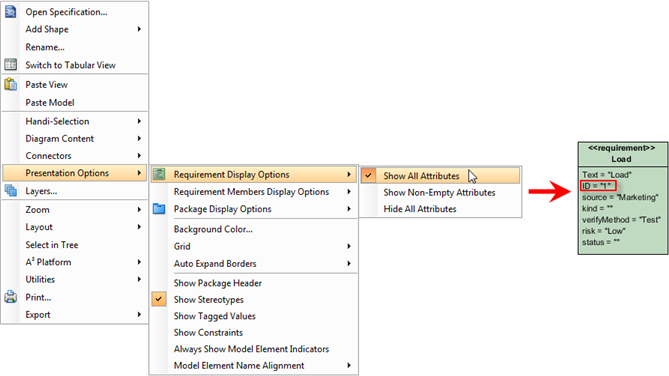
Task: Enable Always Show Model Element Indicators
Action: pyautogui.click(x=251, y=349)
